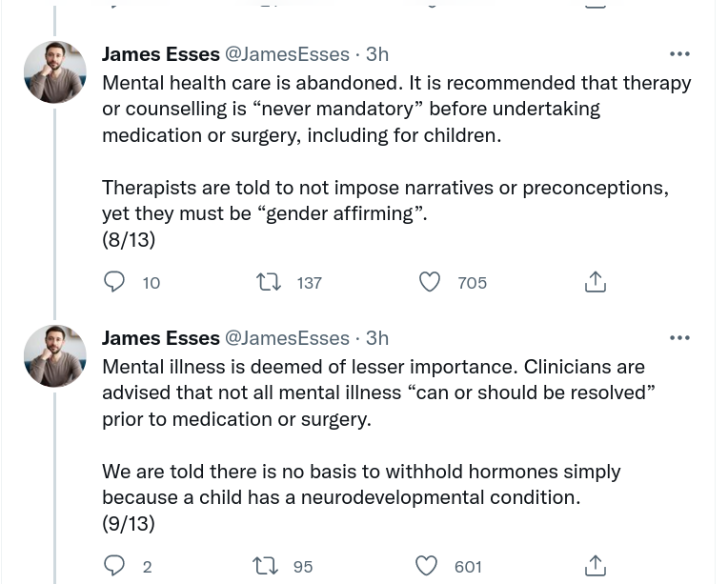Click the @JamesEsses handle on the (8/13) tweet

pyautogui.click(x=286, y=54)
